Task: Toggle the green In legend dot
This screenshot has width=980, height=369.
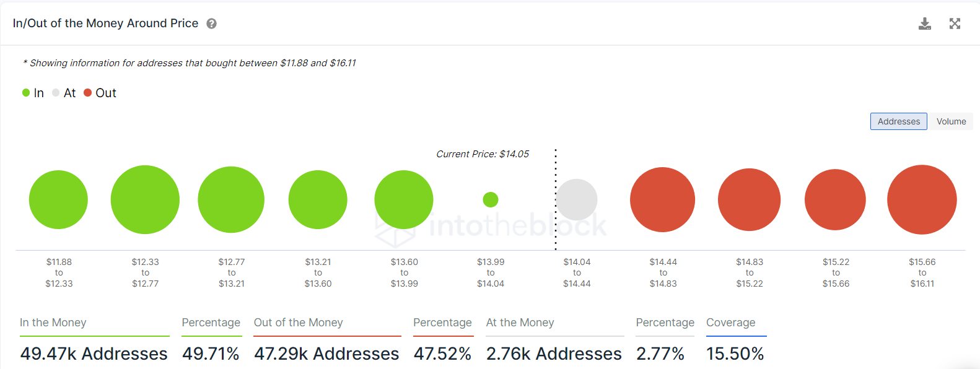Action: tap(26, 93)
